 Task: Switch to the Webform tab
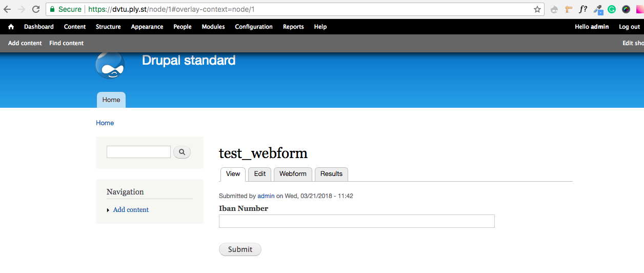[293, 174]
